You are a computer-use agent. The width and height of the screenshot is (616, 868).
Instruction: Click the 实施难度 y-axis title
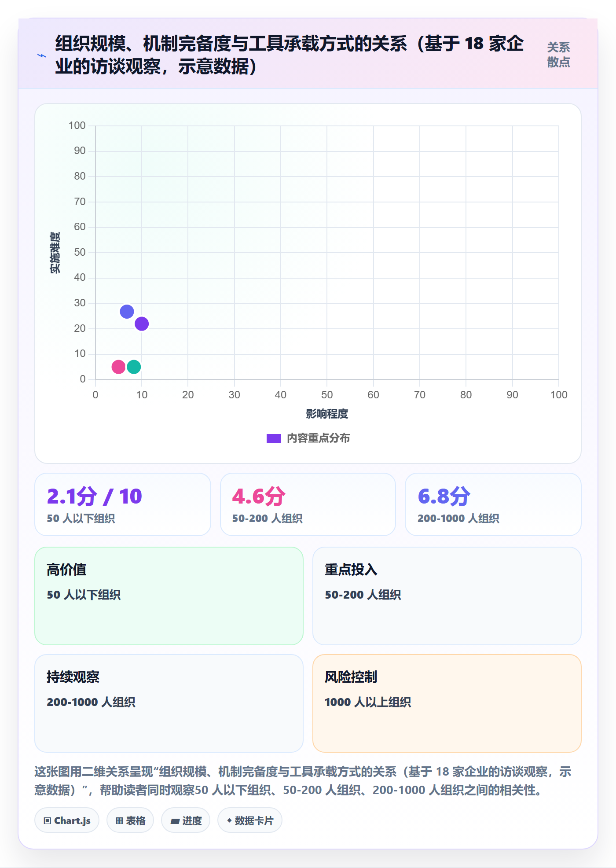click(55, 253)
